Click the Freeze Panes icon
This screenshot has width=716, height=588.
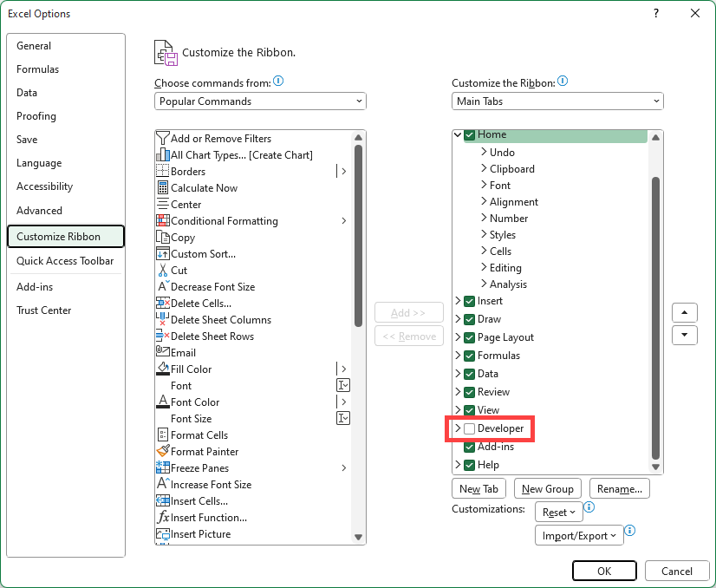pos(163,467)
